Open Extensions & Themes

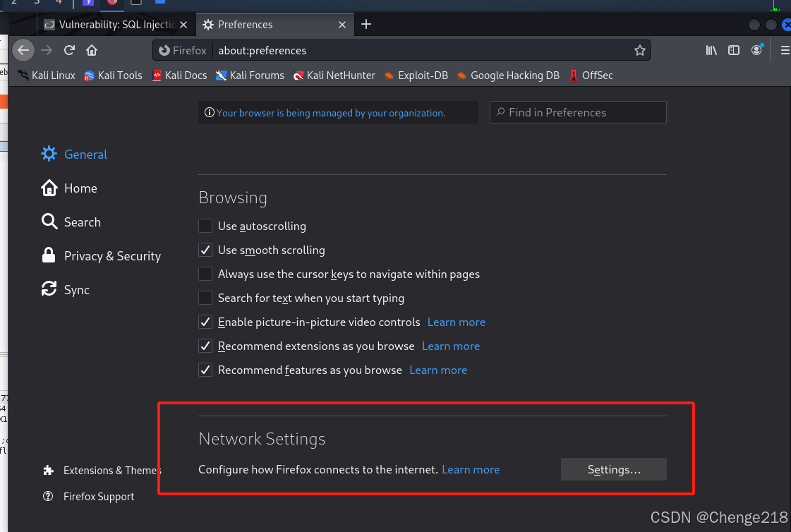[x=102, y=470]
